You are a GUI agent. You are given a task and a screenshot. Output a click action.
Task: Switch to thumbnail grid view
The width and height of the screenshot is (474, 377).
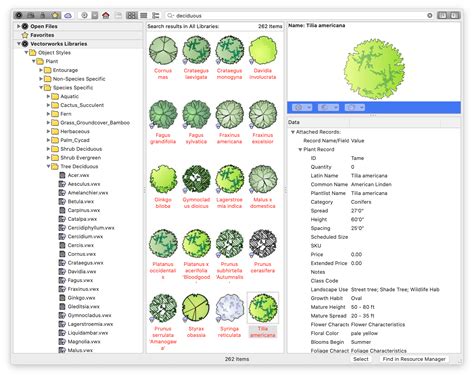(132, 15)
